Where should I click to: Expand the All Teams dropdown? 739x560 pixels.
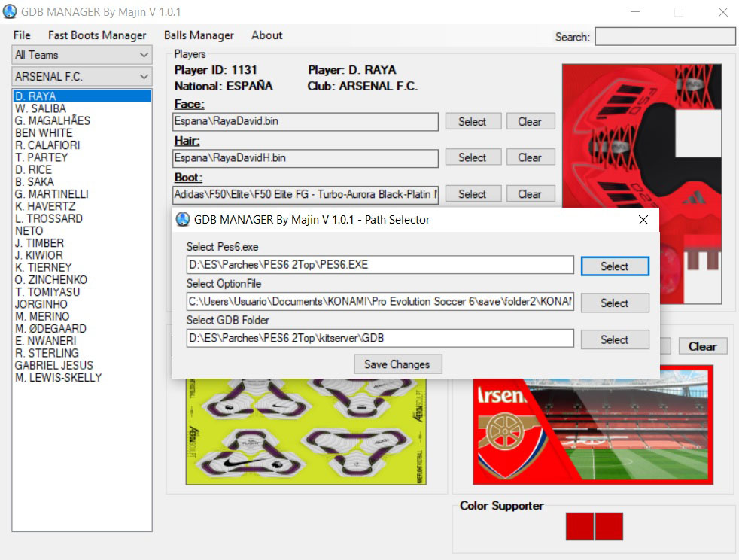tap(82, 55)
